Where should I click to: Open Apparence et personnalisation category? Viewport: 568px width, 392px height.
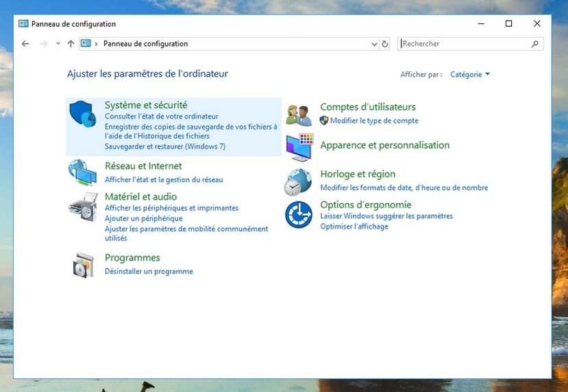tap(384, 145)
